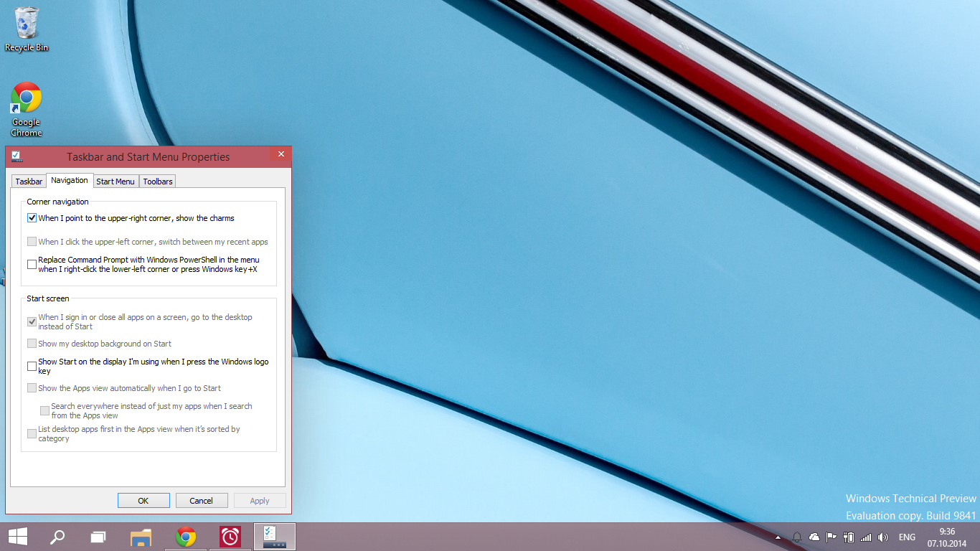
Task: Open the volume speaker tray icon
Action: point(883,537)
